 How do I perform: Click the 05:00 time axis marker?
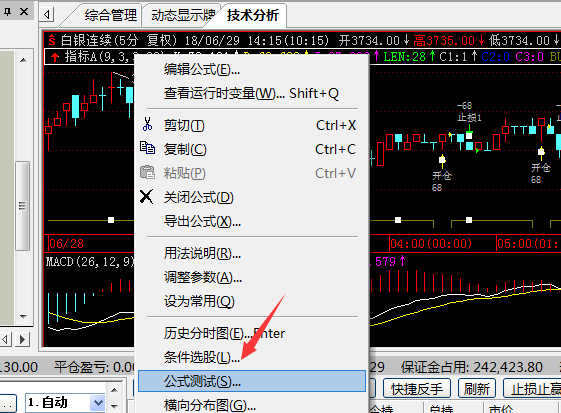click(529, 244)
